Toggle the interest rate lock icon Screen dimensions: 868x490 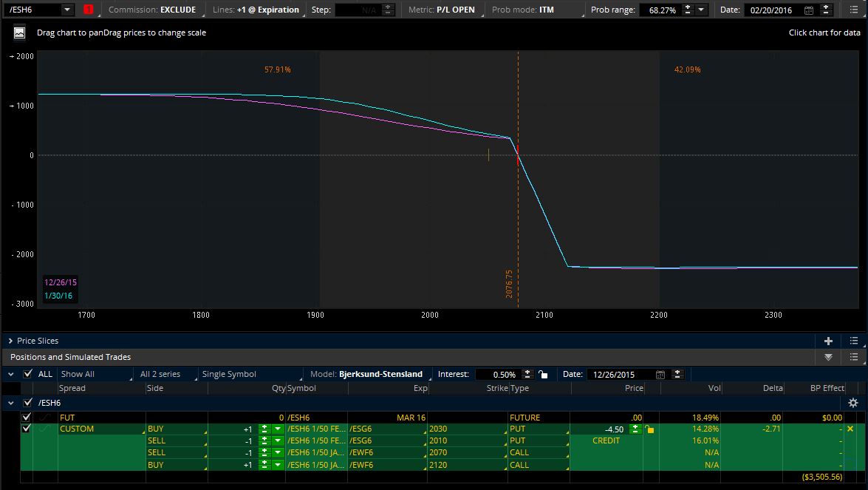point(543,374)
